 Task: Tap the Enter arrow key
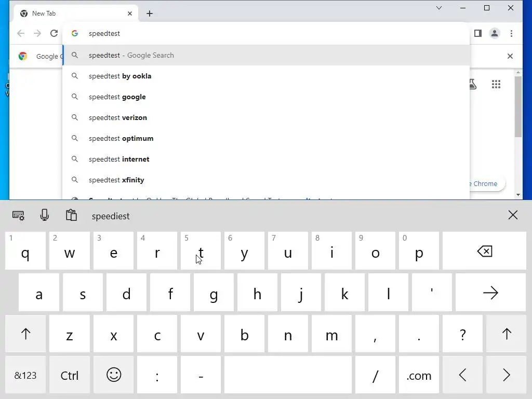[490, 292]
